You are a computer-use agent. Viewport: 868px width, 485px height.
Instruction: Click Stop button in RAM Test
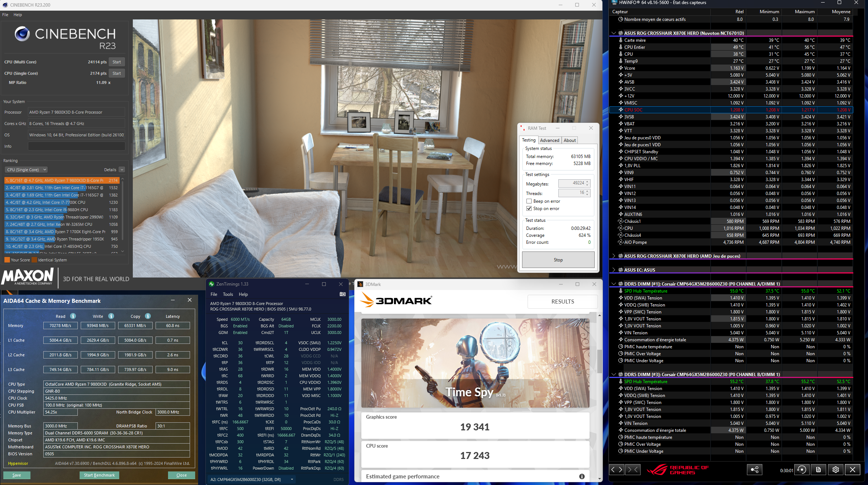pos(558,260)
